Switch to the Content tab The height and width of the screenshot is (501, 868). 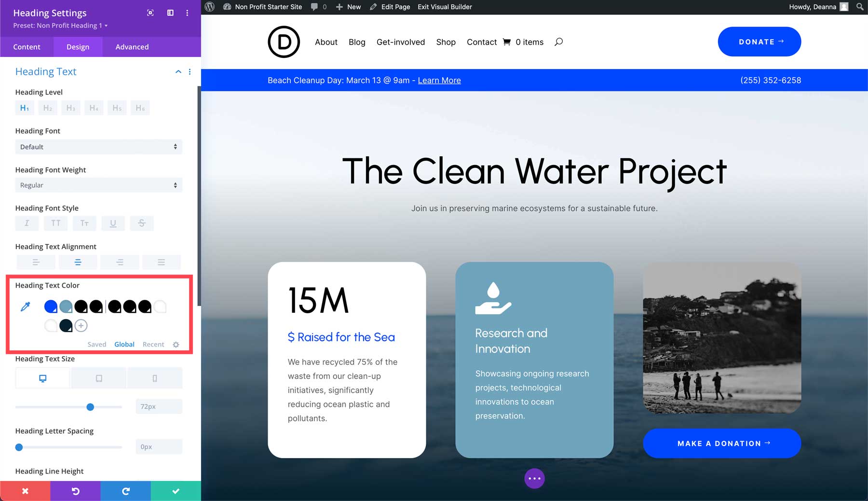point(27,47)
